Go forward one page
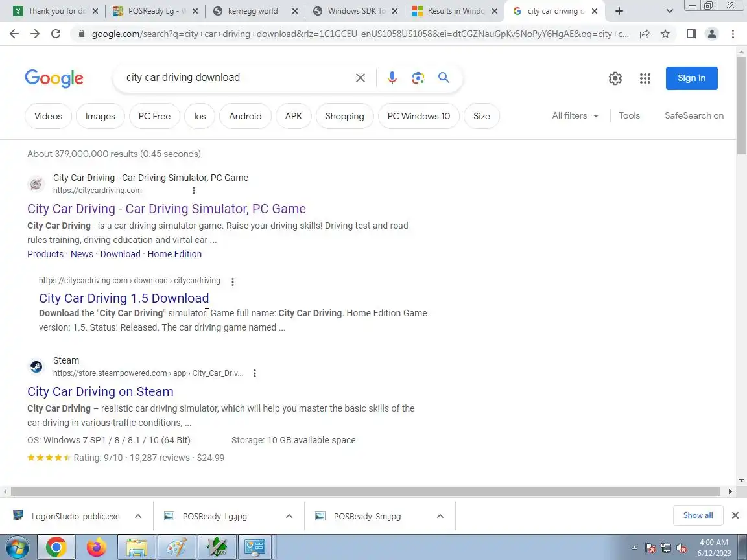This screenshot has height=560, width=747. 35,34
